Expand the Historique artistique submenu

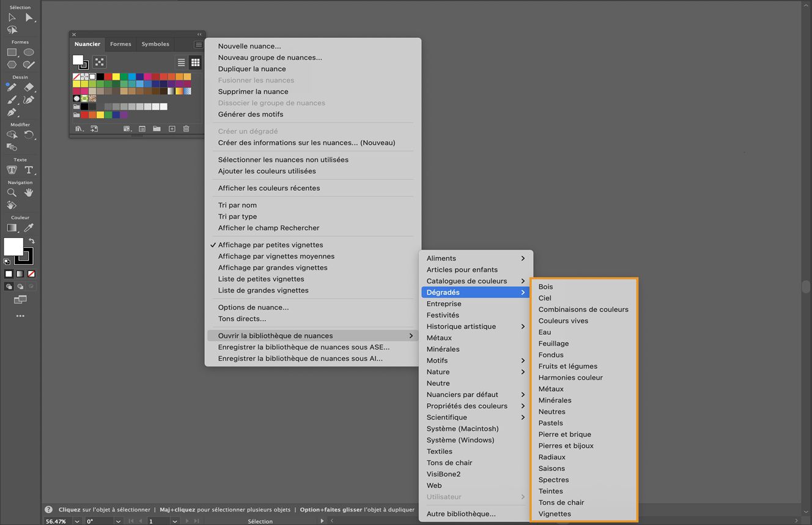[x=476, y=326]
